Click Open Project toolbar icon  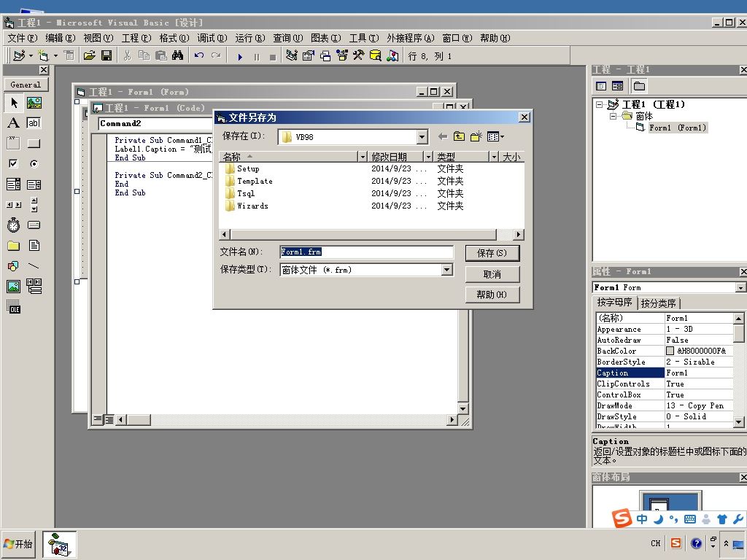coord(89,55)
